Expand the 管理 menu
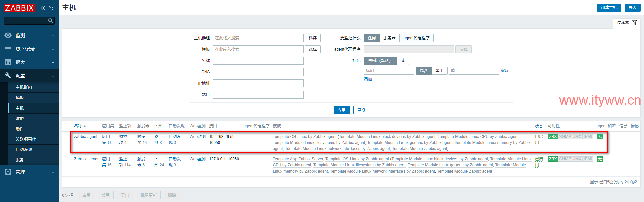Viewport: 644px width, 202px height. click(29, 172)
